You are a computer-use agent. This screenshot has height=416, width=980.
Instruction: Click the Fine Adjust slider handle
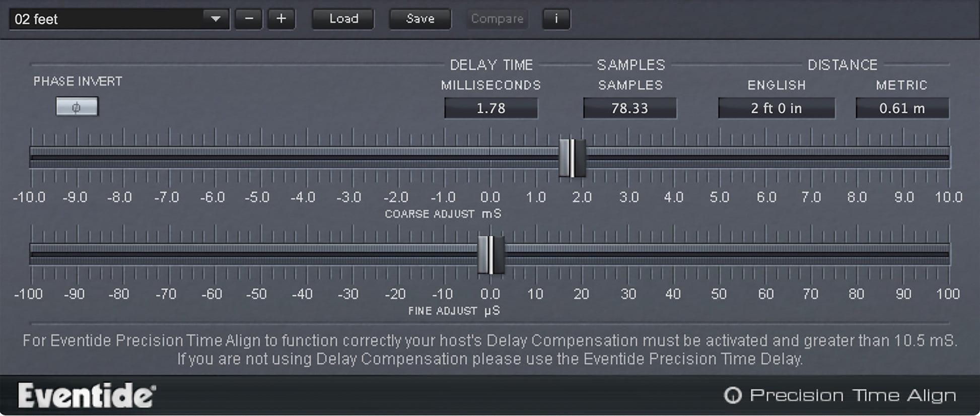[491, 254]
